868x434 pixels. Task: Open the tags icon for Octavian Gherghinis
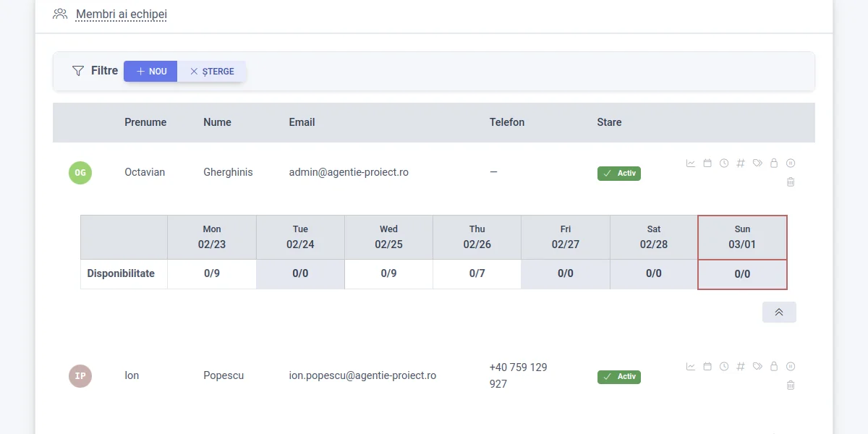[x=757, y=163]
